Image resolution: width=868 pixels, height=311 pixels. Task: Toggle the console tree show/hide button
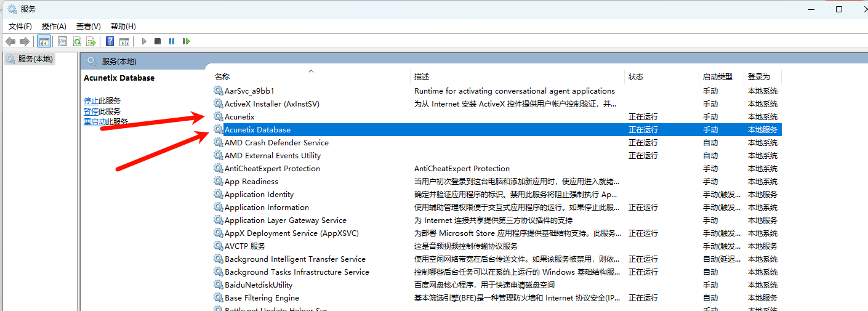pyautogui.click(x=44, y=41)
